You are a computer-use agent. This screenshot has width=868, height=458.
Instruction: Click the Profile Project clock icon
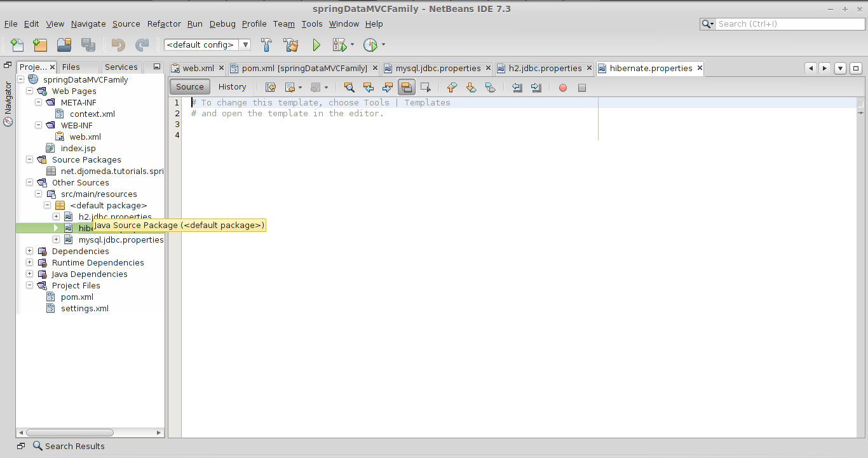click(370, 45)
